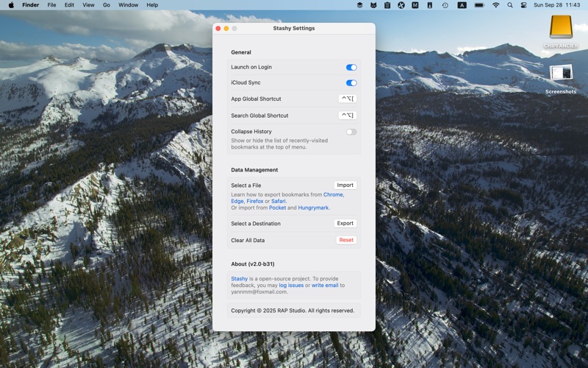Open the Window menu
588x368 pixels.
(x=128, y=5)
